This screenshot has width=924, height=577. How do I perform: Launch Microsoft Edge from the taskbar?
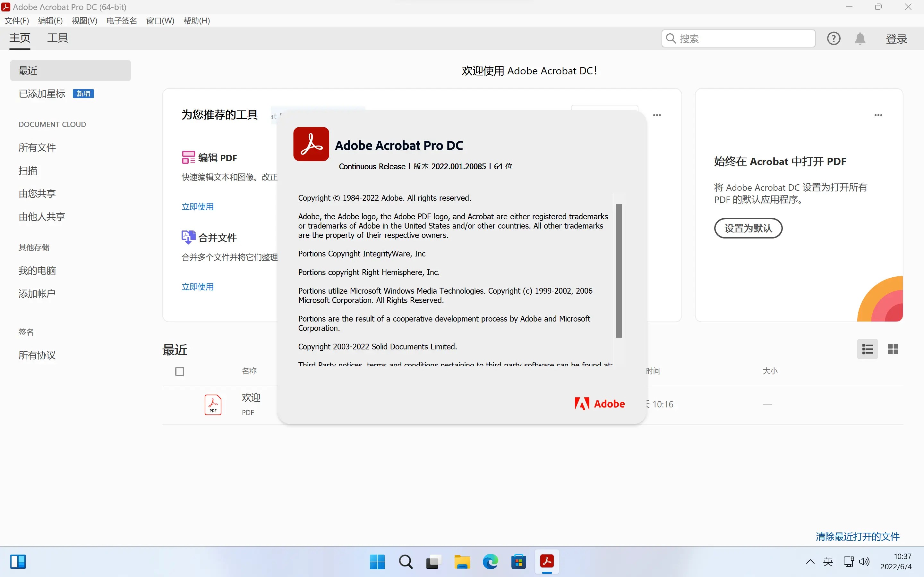point(490,562)
